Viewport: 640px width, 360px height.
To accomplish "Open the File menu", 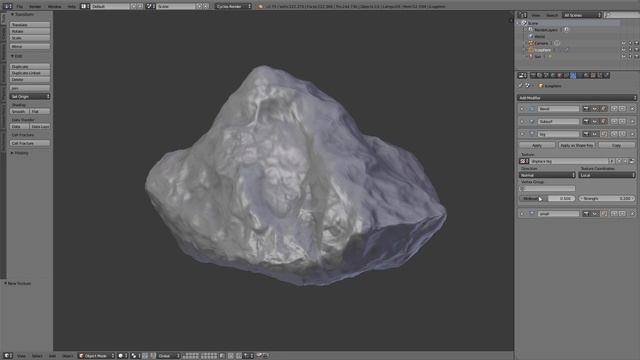I will 20,6.
